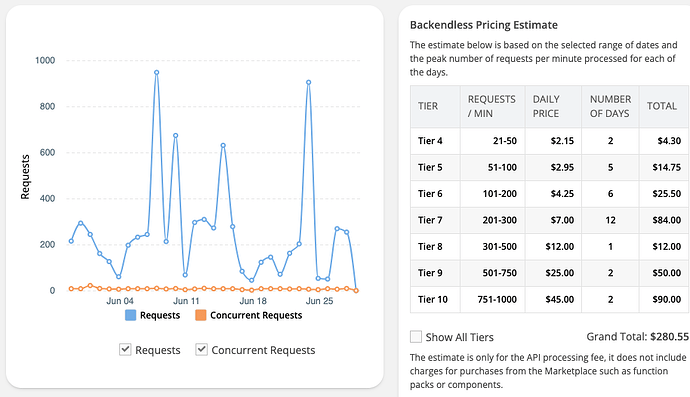The image size is (690, 397).
Task: Click the Jun 25 x-axis label
Action: pos(319,301)
